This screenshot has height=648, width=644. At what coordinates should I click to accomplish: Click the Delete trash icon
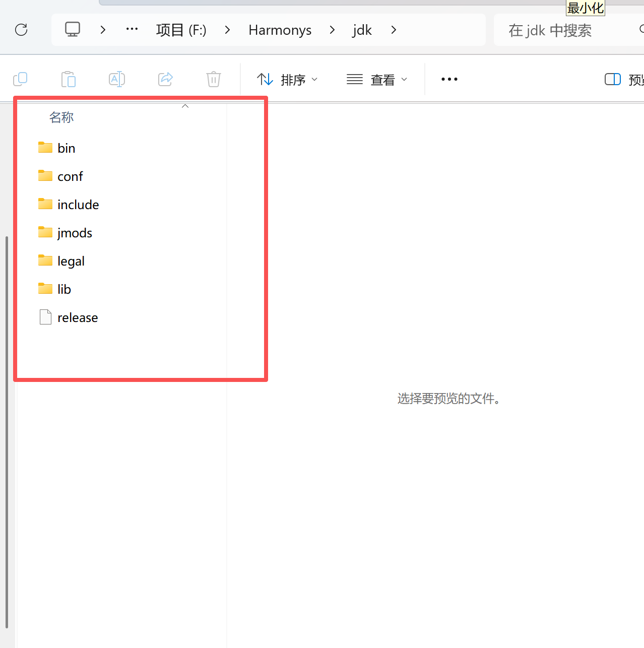coord(213,79)
